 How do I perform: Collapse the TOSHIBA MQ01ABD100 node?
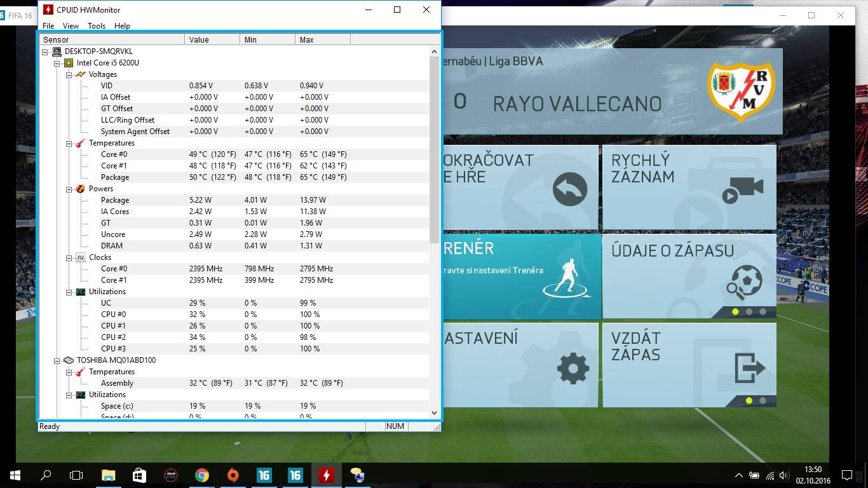click(x=57, y=360)
